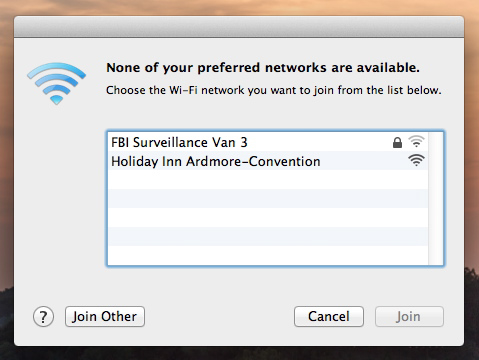Click first empty row beneath Holiday Inn entry
The image size is (479, 360).
tap(268, 180)
